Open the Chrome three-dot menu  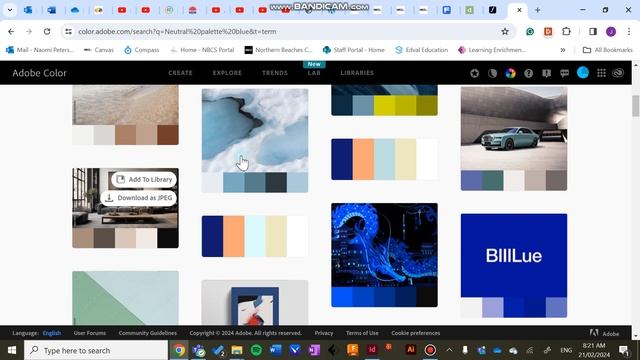point(629,31)
